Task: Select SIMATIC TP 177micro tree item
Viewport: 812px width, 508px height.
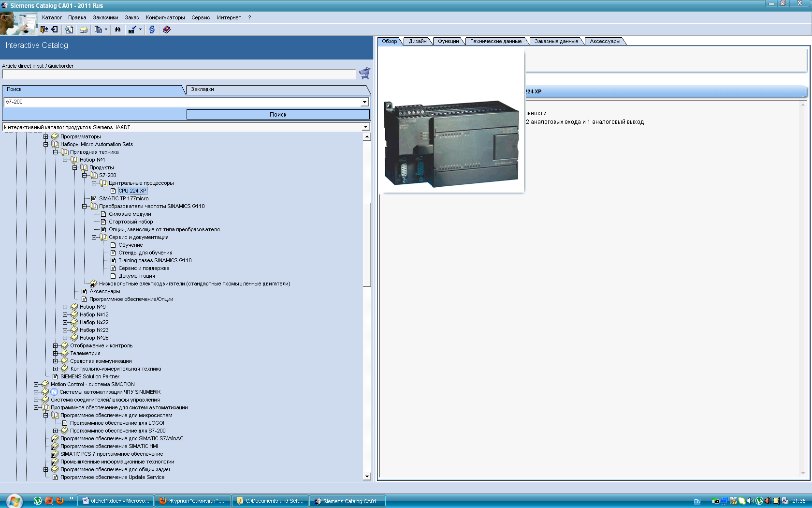Action: click(124, 198)
